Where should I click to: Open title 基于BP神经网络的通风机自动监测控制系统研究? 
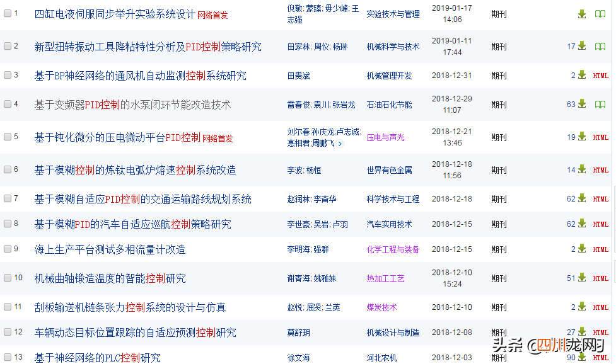(x=140, y=76)
